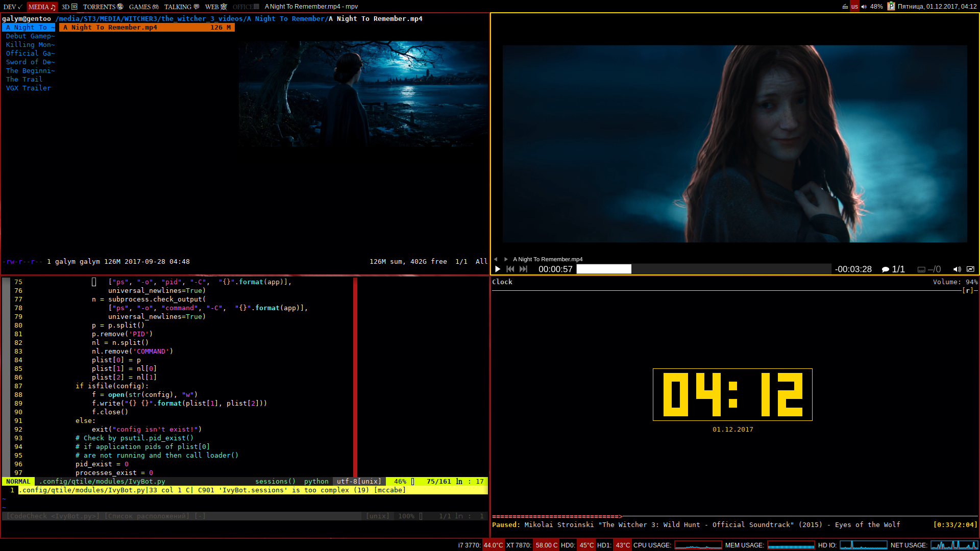Viewport: 980px width, 551px height.
Task: Click code line 92 with exit("config isn't exist!")
Action: point(146,430)
